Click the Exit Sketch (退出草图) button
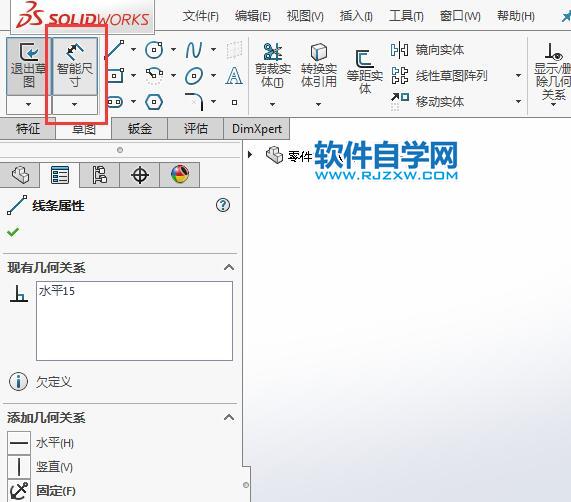Image resolution: width=571 pixels, height=502 pixels. tap(28, 66)
